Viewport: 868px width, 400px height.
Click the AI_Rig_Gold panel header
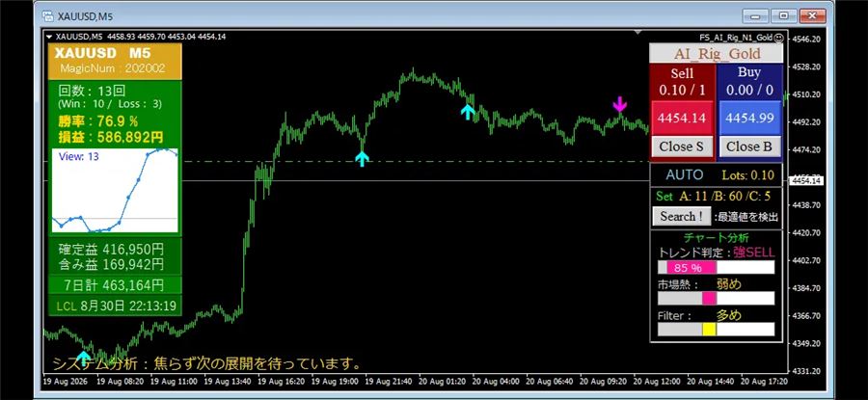coord(717,54)
